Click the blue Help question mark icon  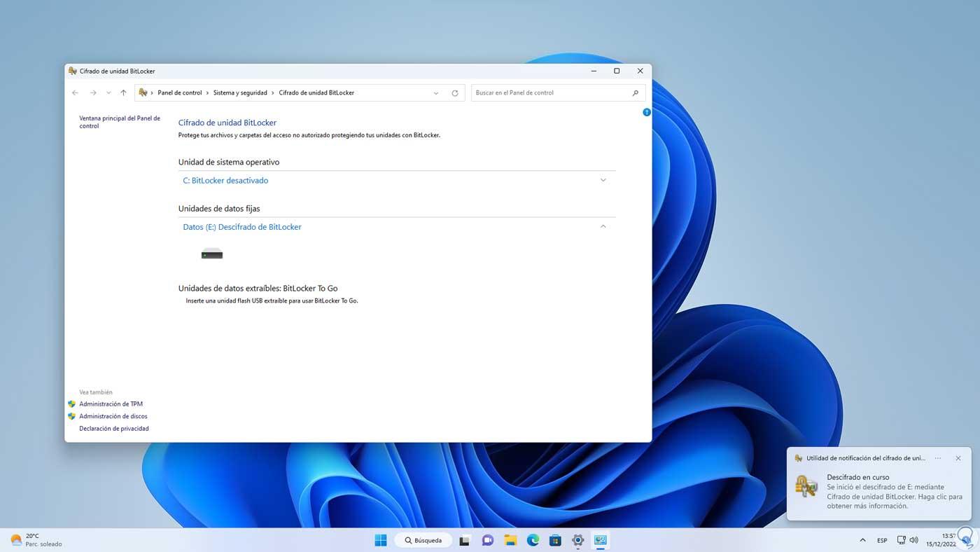pyautogui.click(x=646, y=111)
